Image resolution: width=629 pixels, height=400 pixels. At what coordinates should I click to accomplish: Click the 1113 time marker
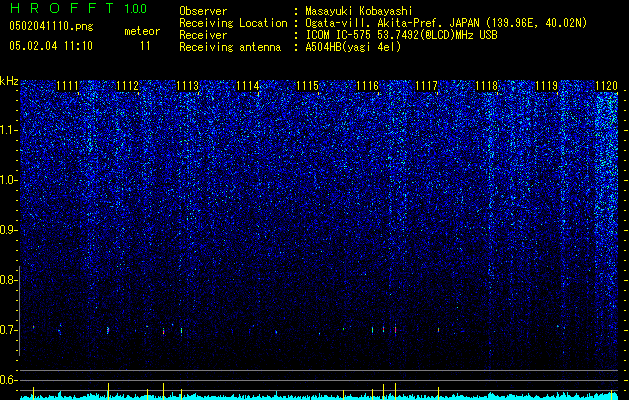click(188, 86)
